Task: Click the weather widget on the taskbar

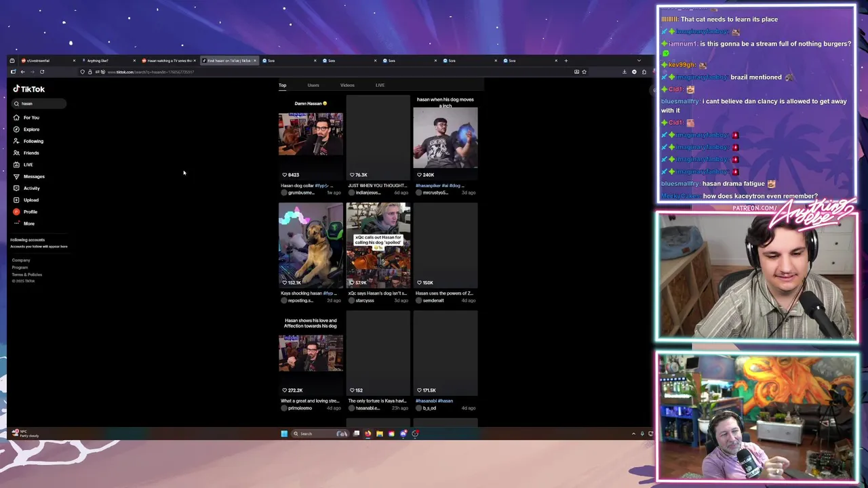Action: tap(26, 434)
